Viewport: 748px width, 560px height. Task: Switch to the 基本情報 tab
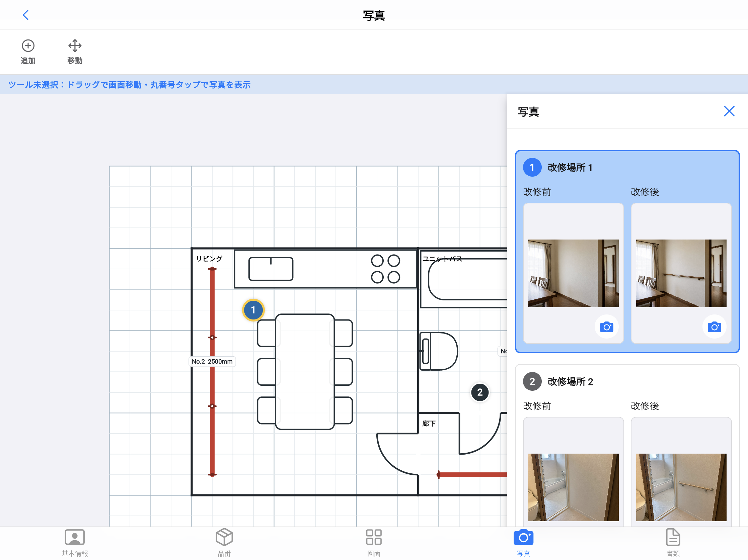click(75, 543)
